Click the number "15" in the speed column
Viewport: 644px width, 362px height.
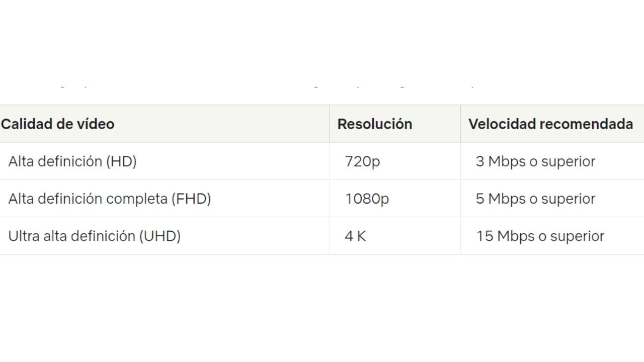pyautogui.click(x=484, y=236)
